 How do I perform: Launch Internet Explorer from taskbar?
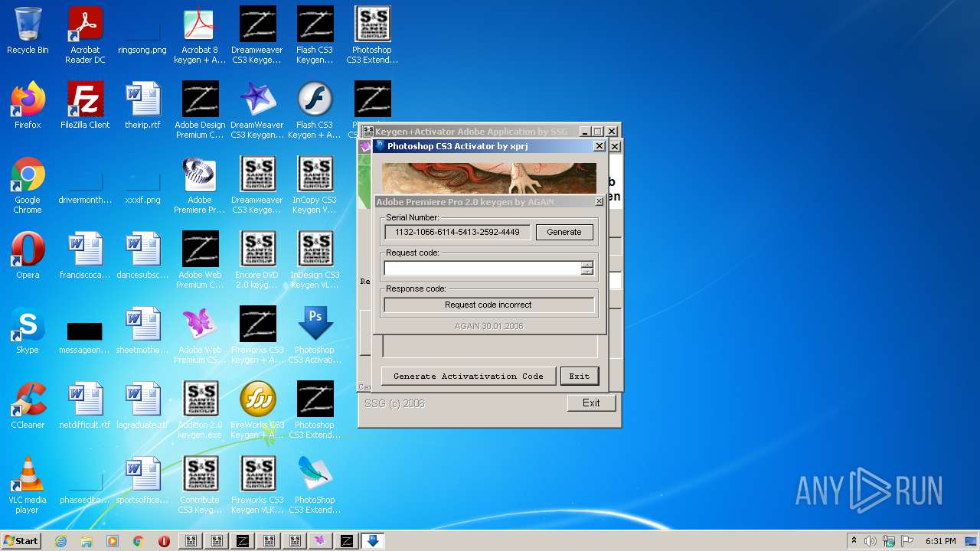coord(61,541)
